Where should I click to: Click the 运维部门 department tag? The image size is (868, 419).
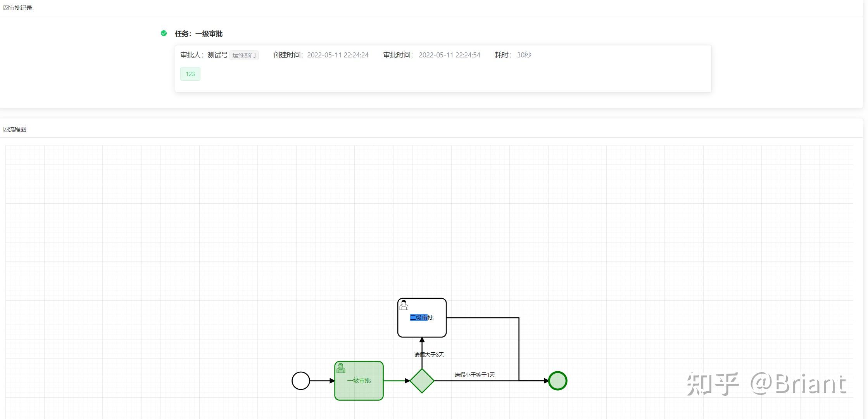click(244, 55)
